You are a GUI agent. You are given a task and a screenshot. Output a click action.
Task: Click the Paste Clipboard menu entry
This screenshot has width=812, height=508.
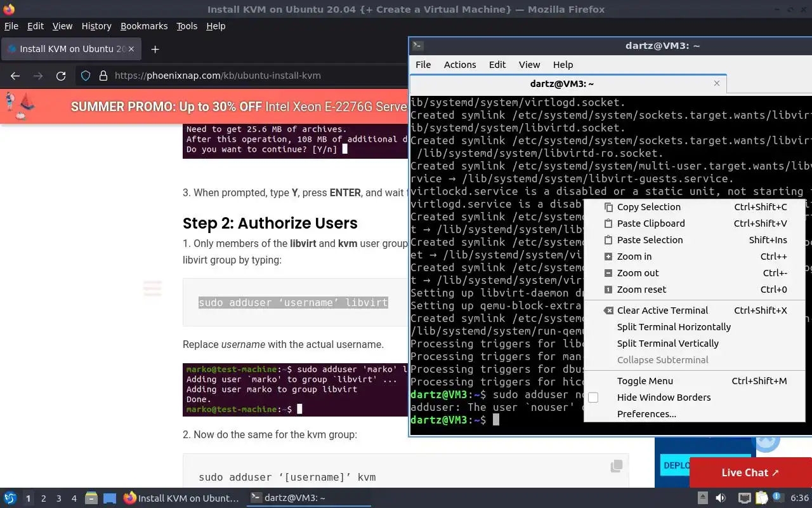coord(695,224)
